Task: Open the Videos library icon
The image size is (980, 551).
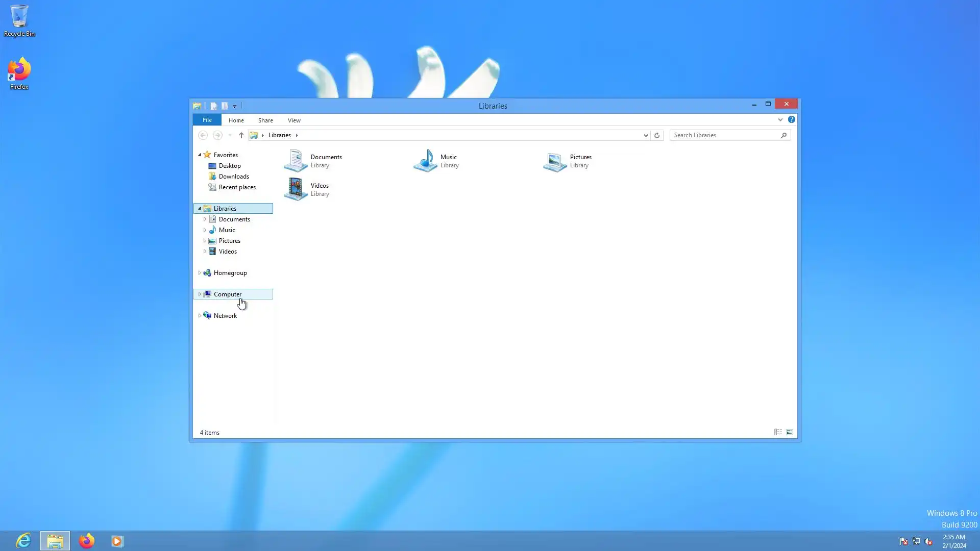Action: [296, 189]
